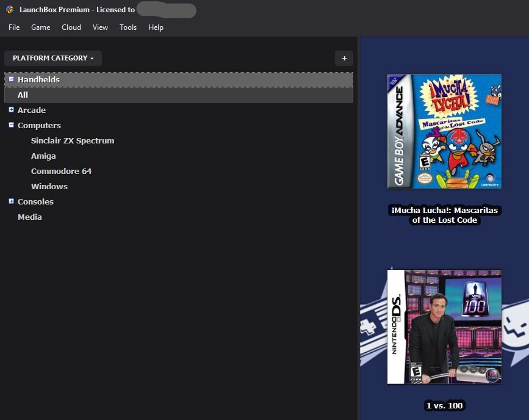Click the Mucha Lucha box art

pyautogui.click(x=444, y=132)
